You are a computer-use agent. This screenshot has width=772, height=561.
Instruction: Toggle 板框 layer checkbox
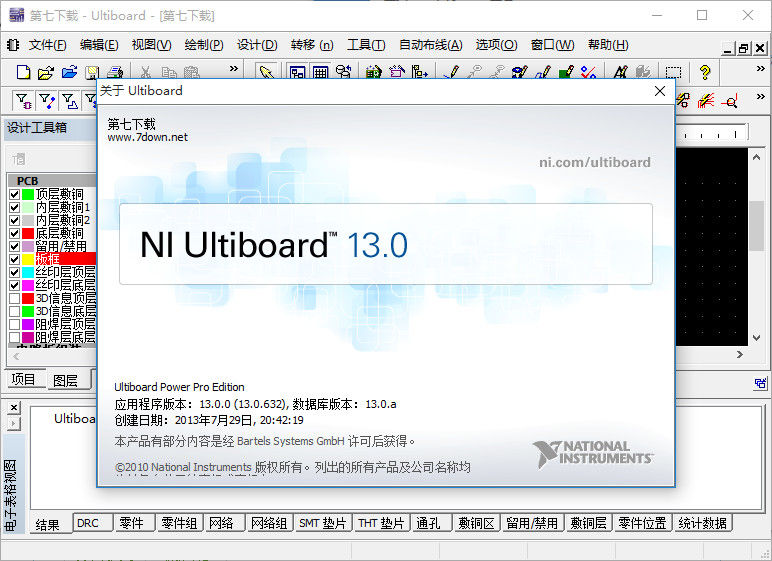point(14,259)
